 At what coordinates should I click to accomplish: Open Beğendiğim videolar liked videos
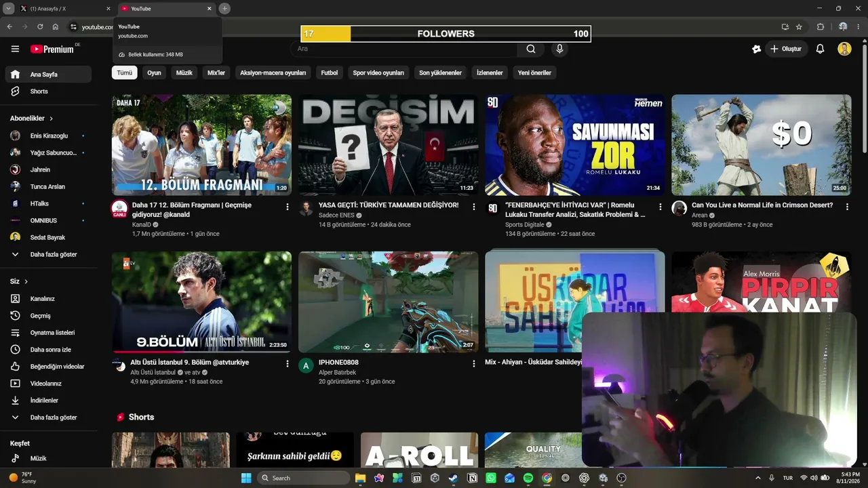click(x=47, y=367)
